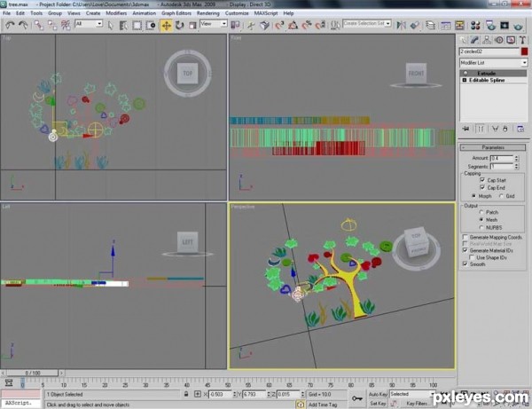
Task: Click Pin Stack icon under modifier stack
Action: pyautogui.click(x=465, y=129)
